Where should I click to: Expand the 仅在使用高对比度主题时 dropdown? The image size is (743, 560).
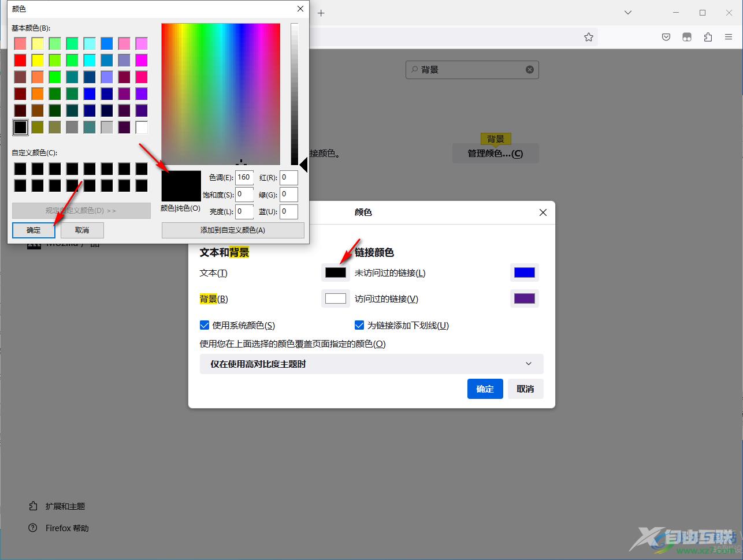[371, 364]
